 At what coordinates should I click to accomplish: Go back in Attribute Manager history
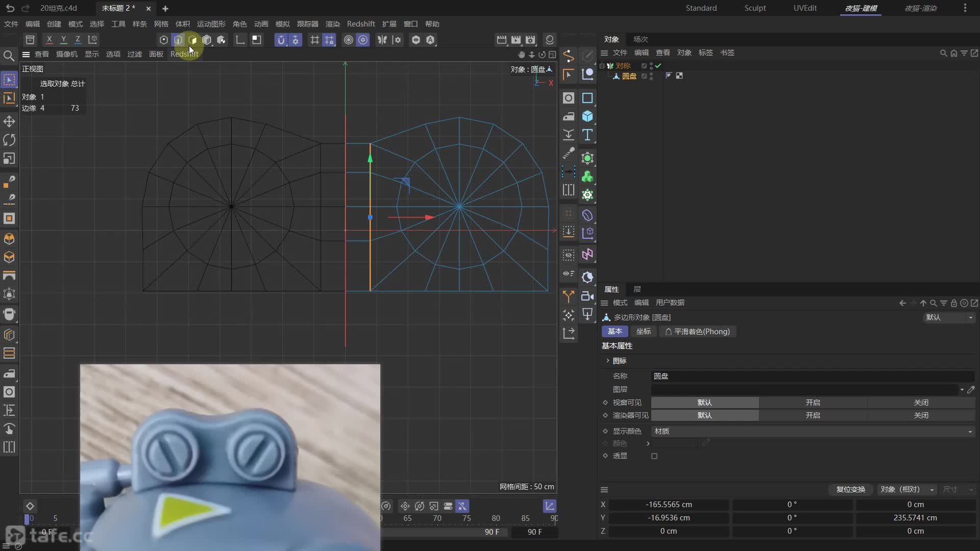click(x=902, y=303)
